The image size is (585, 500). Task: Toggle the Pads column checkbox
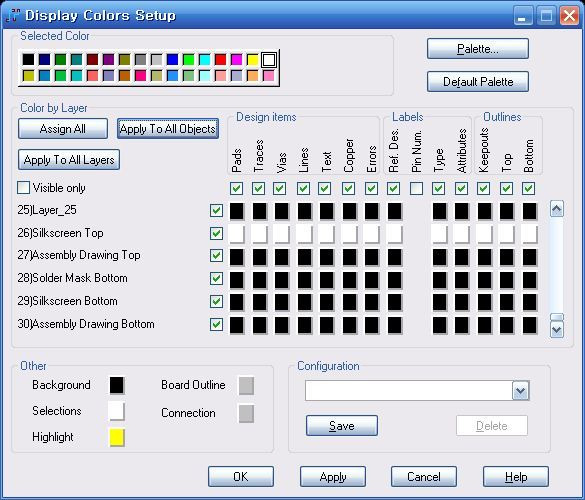(x=237, y=188)
